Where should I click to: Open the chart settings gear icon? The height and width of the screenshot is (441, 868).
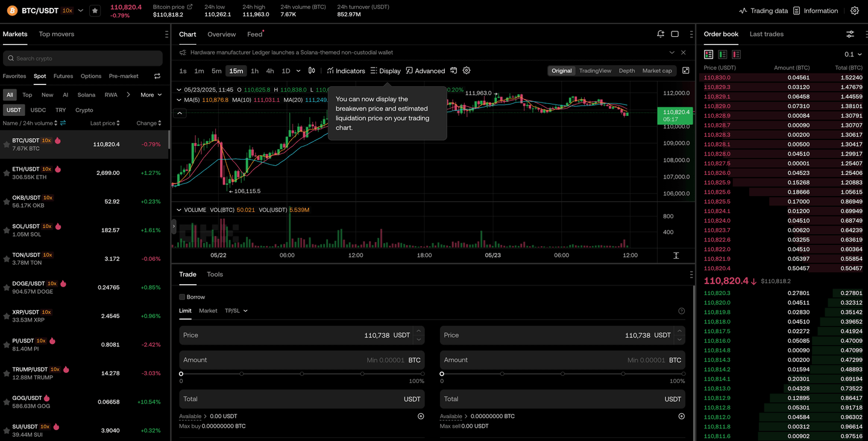point(467,71)
